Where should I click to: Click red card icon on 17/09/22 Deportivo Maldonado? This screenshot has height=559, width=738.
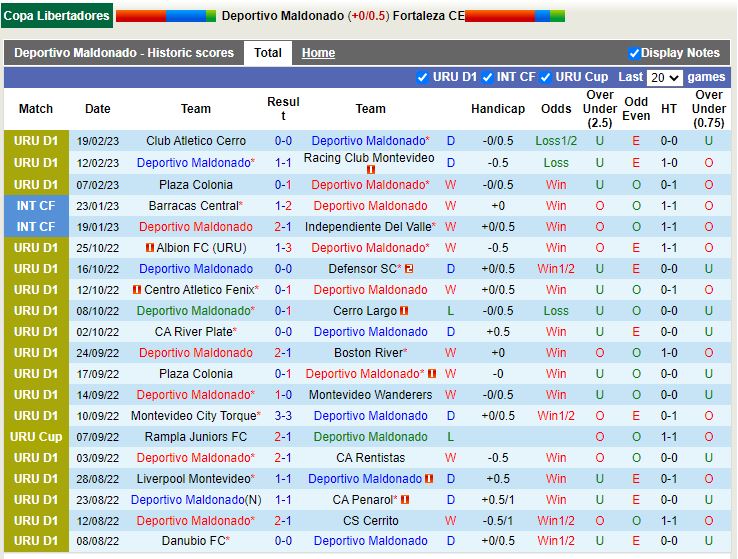432,374
